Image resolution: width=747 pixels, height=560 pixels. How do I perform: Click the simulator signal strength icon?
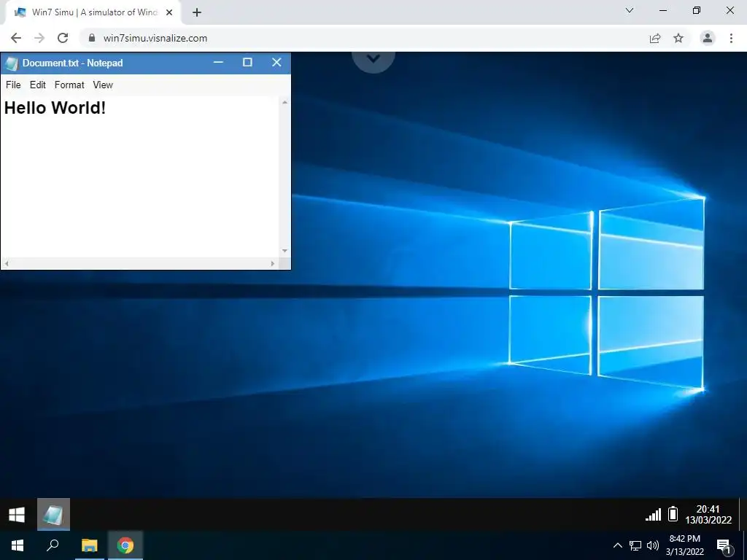pos(653,514)
